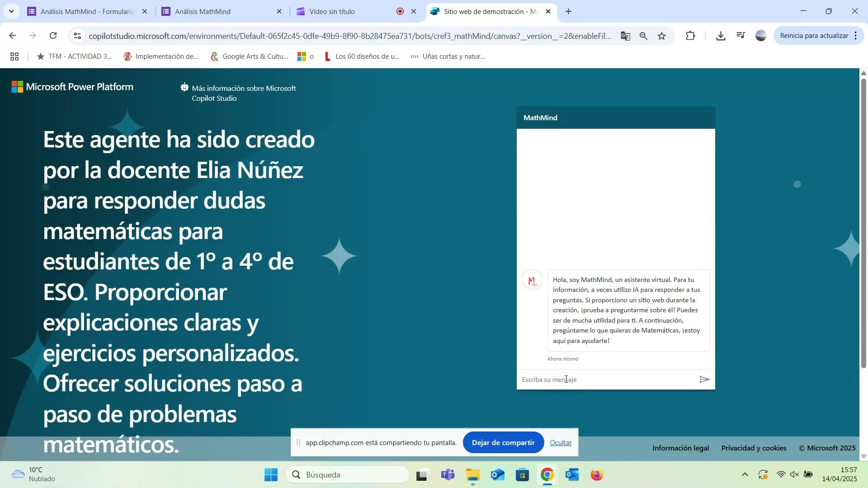Open the Chrome profile avatar

761,36
